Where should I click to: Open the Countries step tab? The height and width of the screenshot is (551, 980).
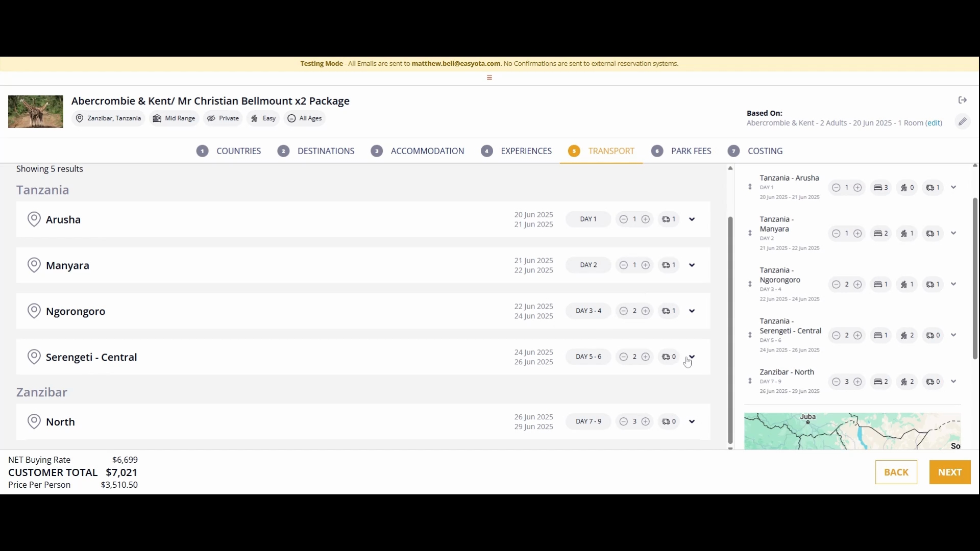[x=229, y=151]
